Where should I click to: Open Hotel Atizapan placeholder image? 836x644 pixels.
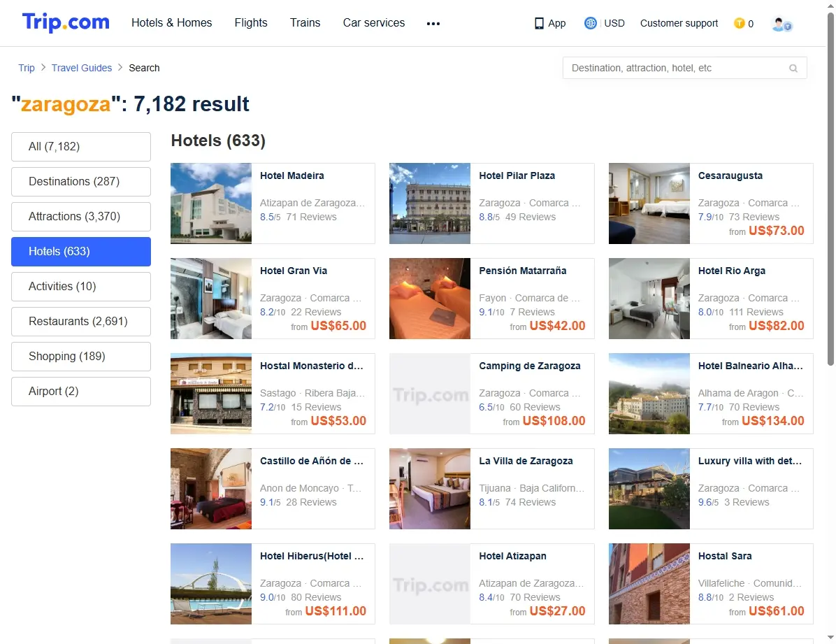tap(430, 584)
